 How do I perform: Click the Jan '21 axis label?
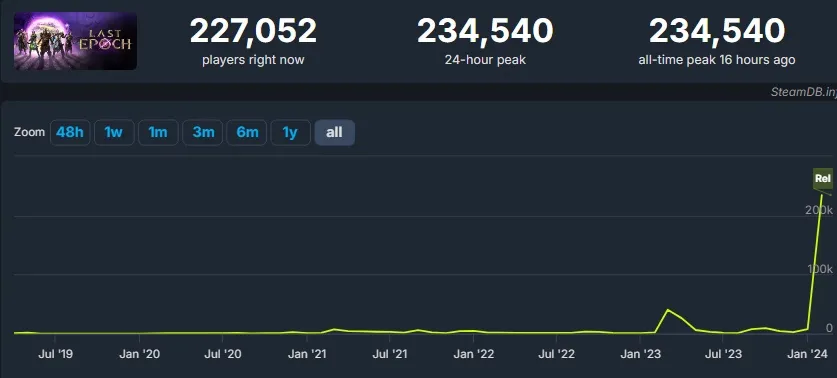point(307,353)
